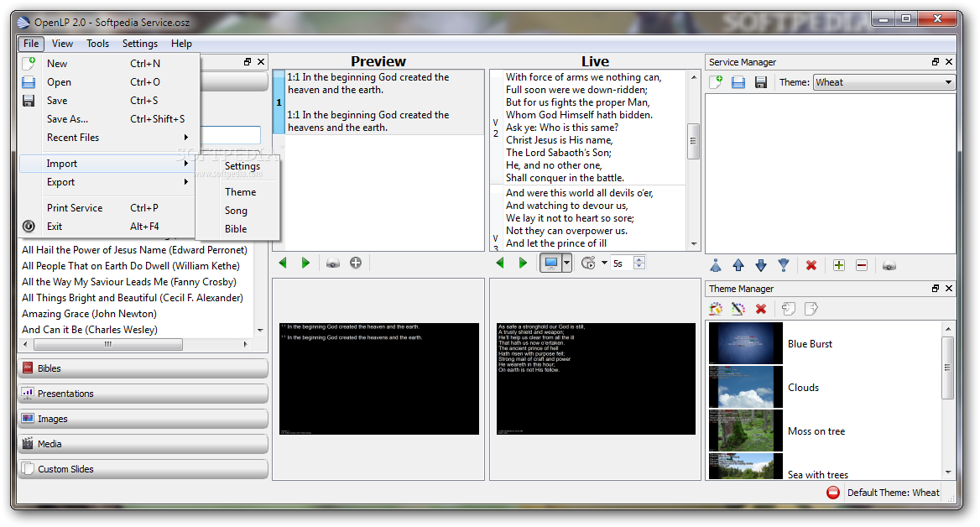The width and height of the screenshot is (980, 527).
Task: Open the Media panel
Action: [x=143, y=444]
